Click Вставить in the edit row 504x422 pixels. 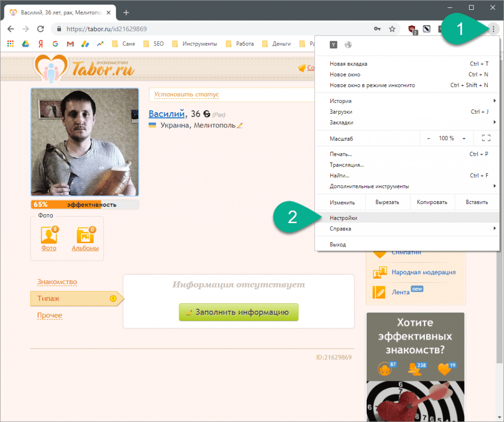(x=476, y=202)
